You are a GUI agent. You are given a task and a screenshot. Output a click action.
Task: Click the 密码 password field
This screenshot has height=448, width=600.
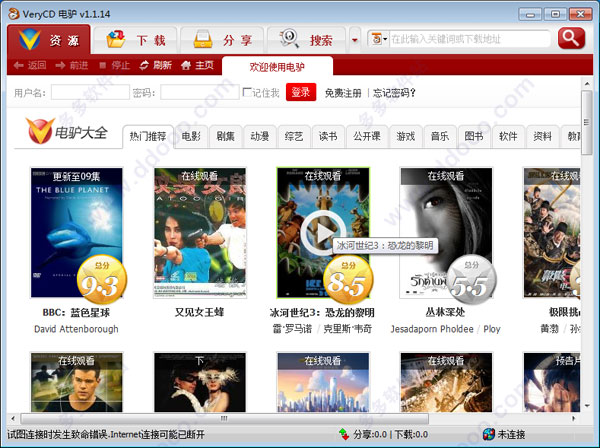[x=200, y=92]
